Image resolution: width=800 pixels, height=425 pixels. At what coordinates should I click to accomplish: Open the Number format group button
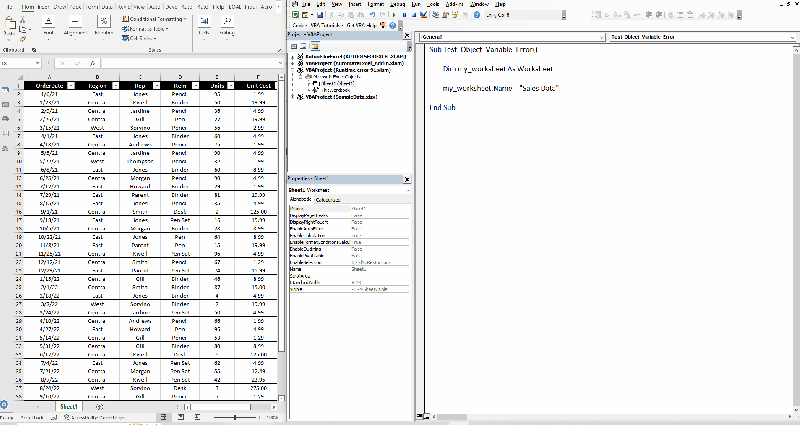pos(104,26)
